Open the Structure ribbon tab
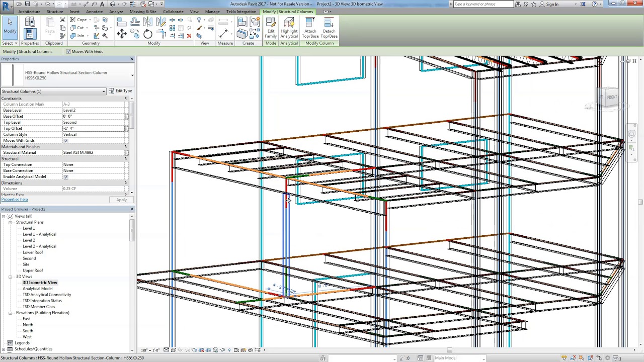This screenshot has width=644, height=362. 55,12
